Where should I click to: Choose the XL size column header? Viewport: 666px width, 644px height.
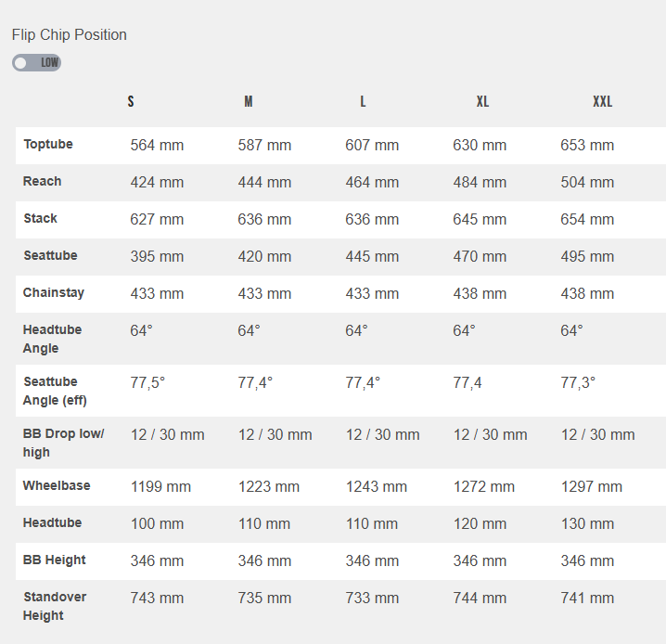pyautogui.click(x=482, y=102)
